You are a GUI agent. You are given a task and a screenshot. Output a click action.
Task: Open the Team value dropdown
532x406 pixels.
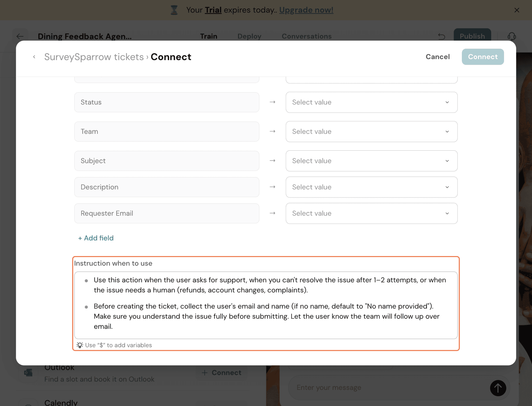point(371,132)
